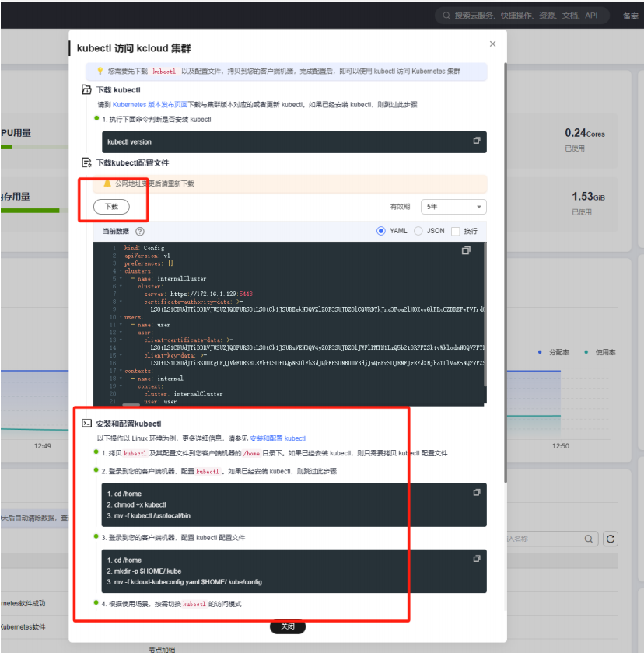The height and width of the screenshot is (656, 644).
Task: Click the 安装和配置kubectl terminal icon
Action: tap(86, 424)
